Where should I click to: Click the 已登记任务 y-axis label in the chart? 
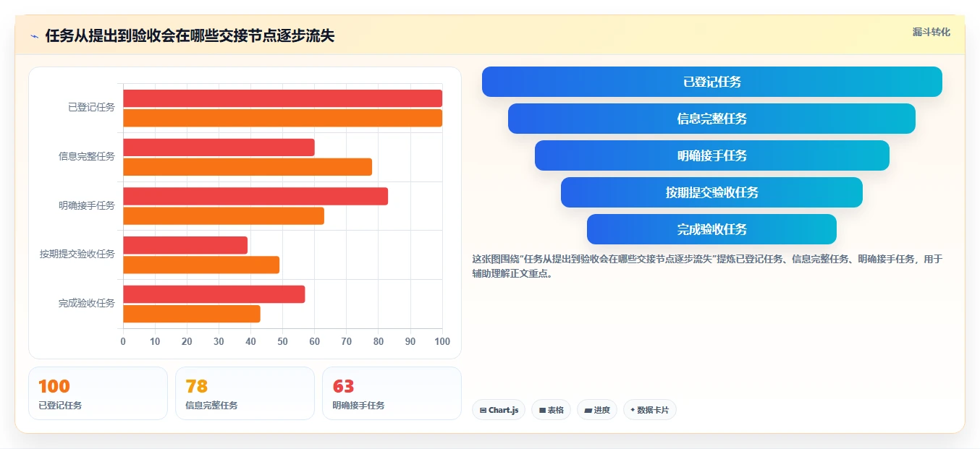(91, 108)
